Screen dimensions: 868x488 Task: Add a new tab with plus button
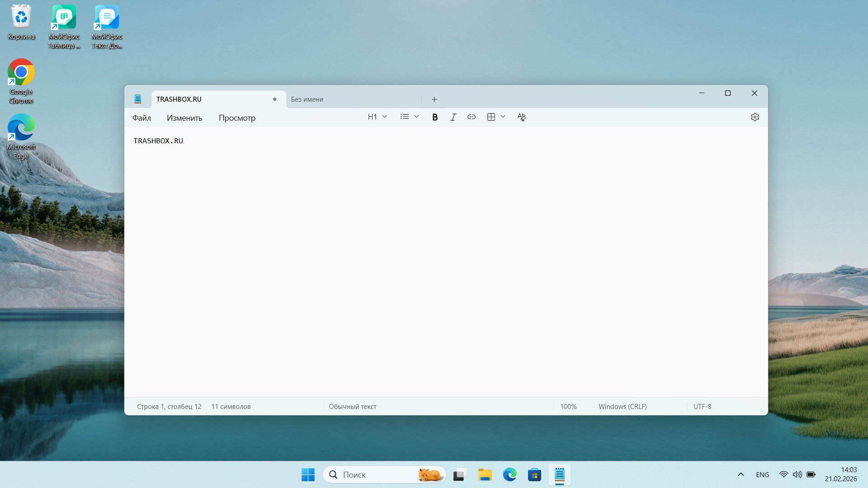coord(434,99)
